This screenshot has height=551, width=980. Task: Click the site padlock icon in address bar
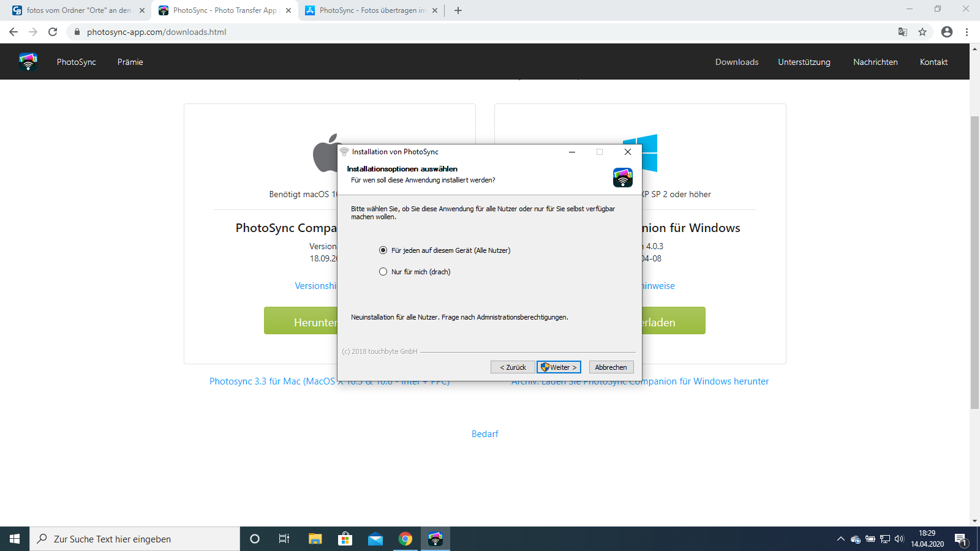point(77,32)
